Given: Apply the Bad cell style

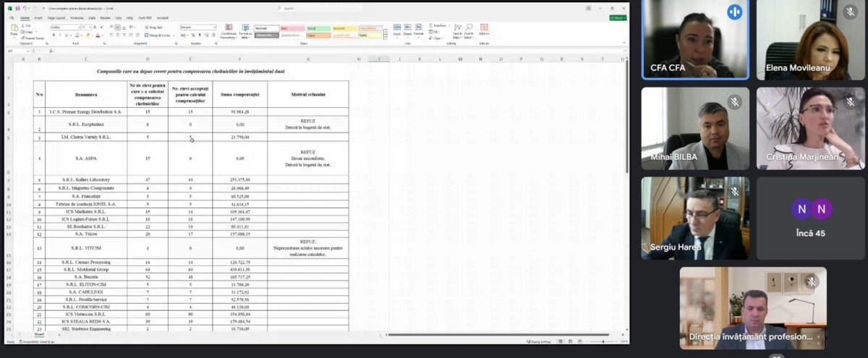Looking at the screenshot, I should (293, 28).
